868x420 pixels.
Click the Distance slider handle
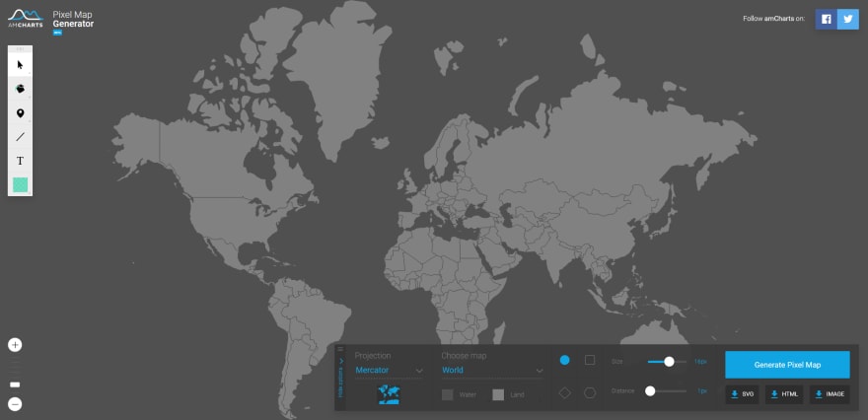pyautogui.click(x=650, y=390)
